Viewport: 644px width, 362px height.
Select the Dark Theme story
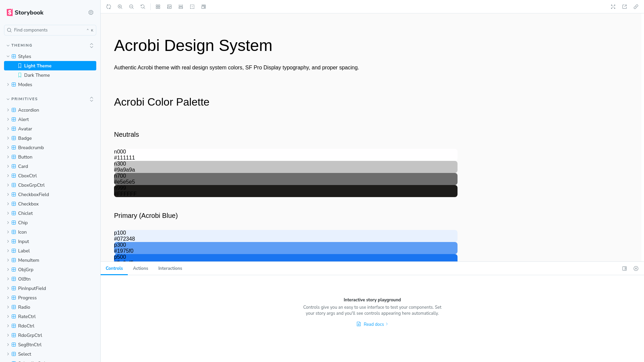50,75
